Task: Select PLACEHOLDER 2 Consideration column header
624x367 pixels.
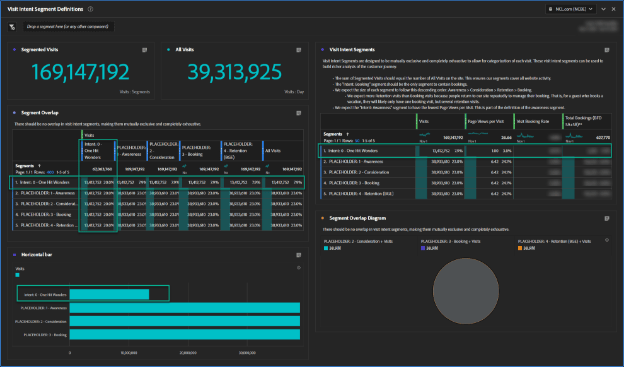Action: [164, 150]
